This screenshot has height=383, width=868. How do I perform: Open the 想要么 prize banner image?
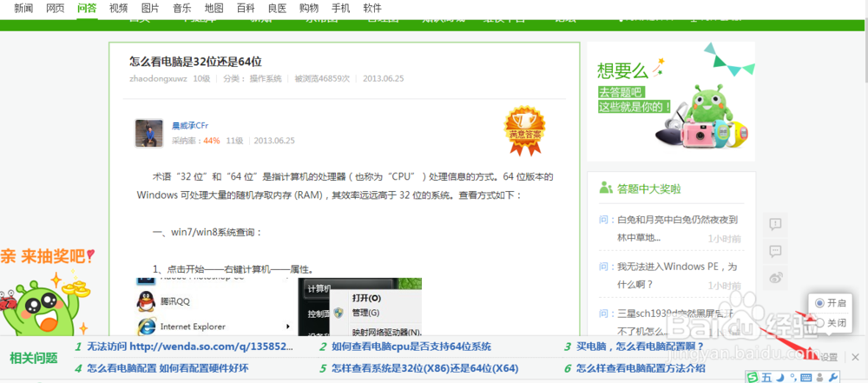tap(671, 102)
